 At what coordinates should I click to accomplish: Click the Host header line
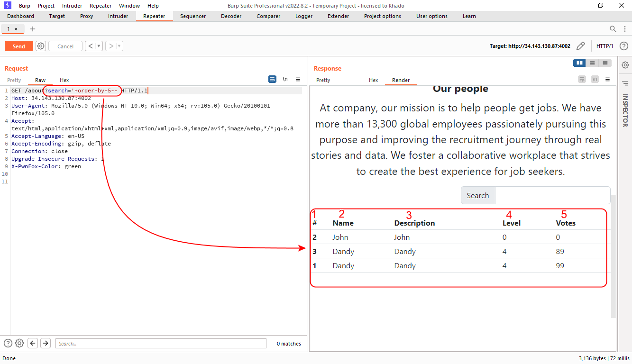51,98
